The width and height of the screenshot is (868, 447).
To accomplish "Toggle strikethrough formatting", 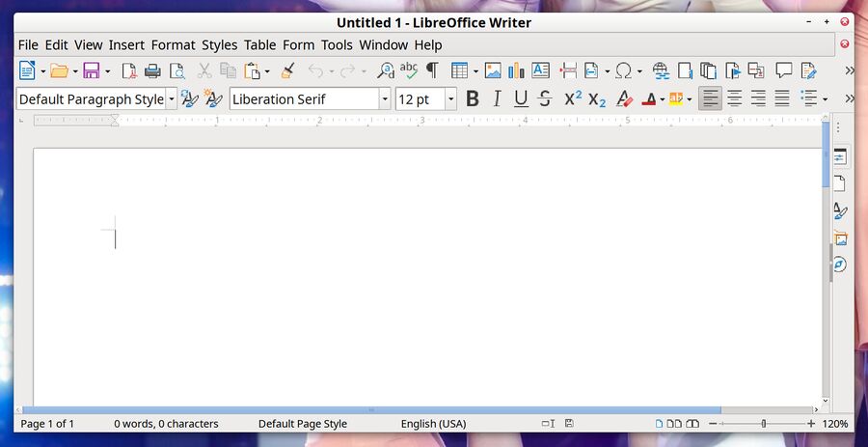I will tap(545, 99).
